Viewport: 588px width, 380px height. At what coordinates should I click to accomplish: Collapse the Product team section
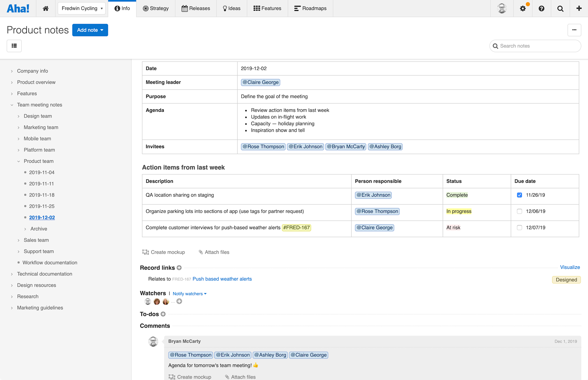point(19,161)
